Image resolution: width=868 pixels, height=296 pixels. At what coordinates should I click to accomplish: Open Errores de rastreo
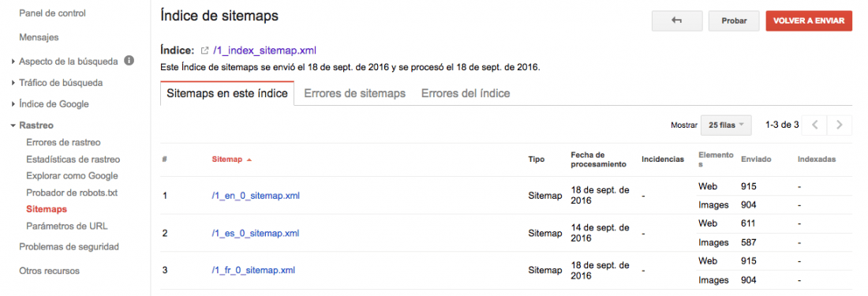[63, 142]
